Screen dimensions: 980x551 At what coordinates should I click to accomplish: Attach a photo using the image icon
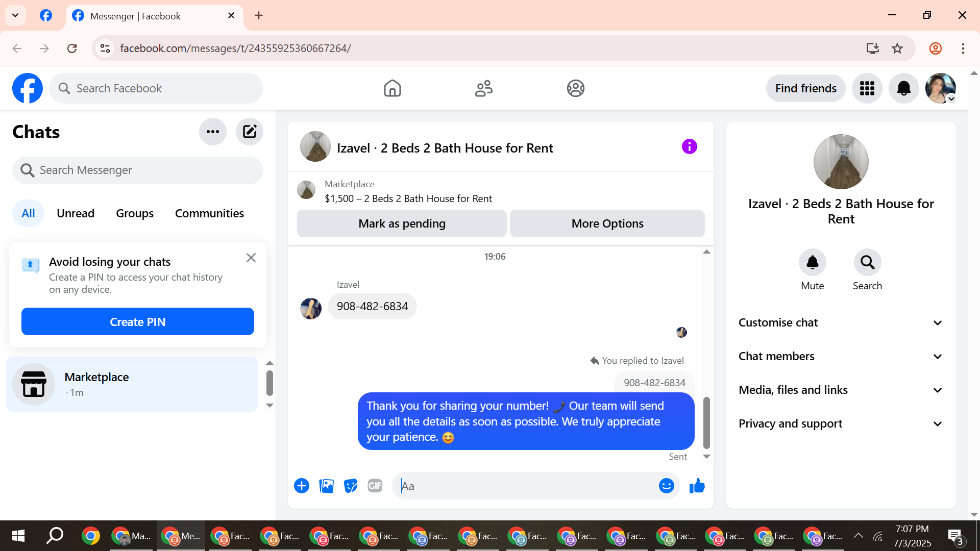326,486
